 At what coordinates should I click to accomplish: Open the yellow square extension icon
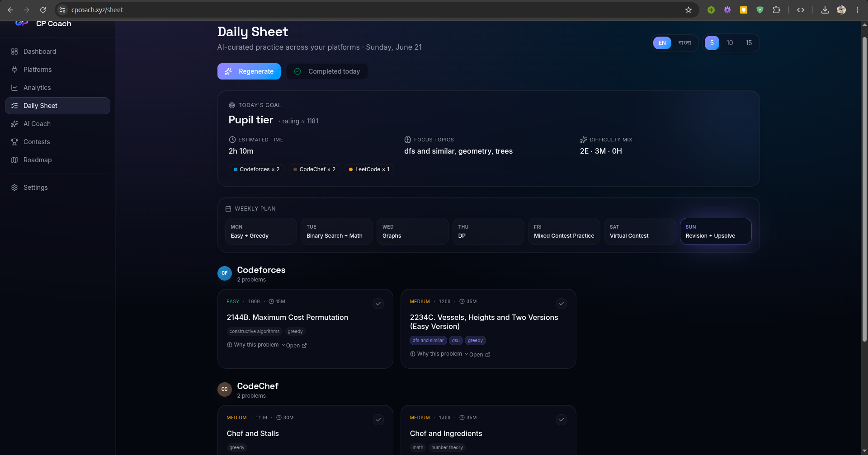click(x=744, y=10)
